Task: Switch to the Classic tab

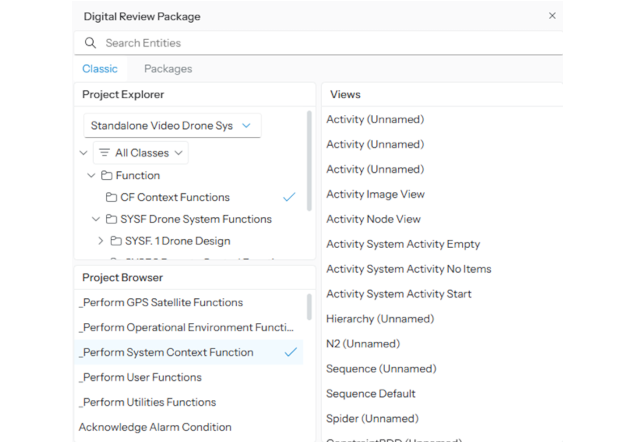Action: [x=99, y=69]
